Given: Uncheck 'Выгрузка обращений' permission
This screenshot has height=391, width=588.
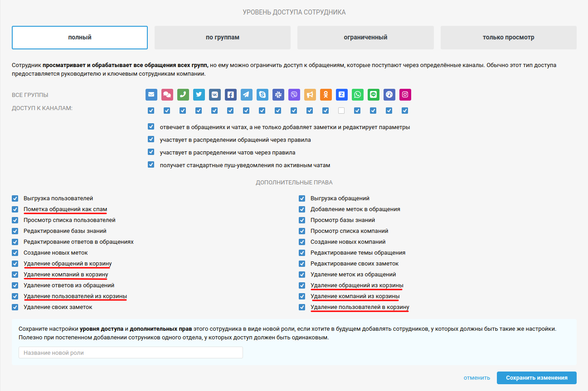Looking at the screenshot, I should pos(302,198).
